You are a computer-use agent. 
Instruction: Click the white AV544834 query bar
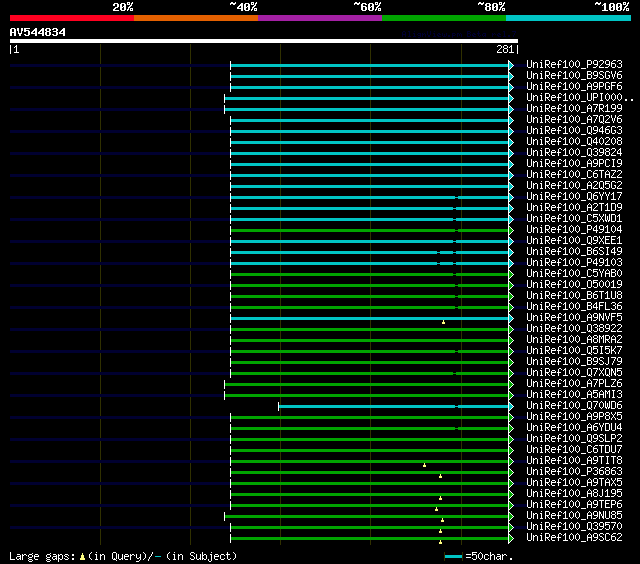[264, 41]
